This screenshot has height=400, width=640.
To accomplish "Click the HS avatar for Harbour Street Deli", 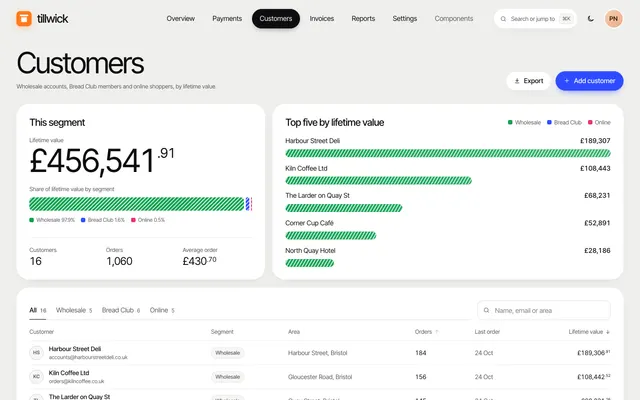I will pyautogui.click(x=36, y=353).
